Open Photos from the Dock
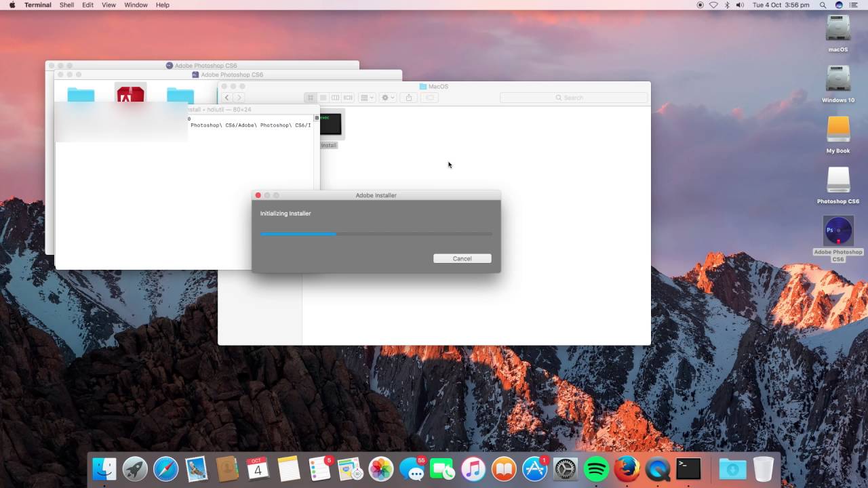This screenshot has width=868, height=488. (x=381, y=469)
